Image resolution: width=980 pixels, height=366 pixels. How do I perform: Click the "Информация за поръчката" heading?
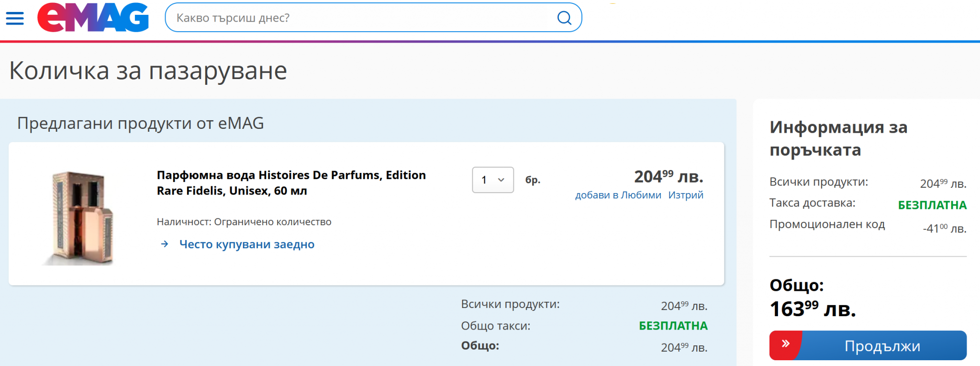[838, 138]
